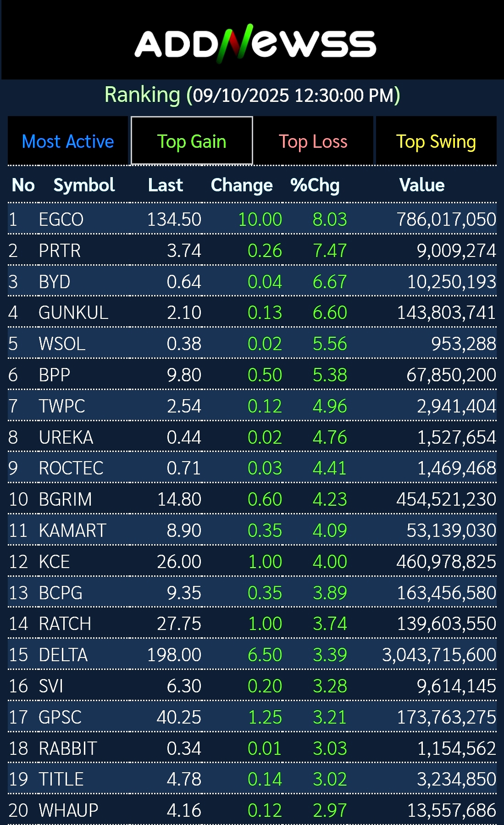Open the EGCO stock symbol

[x=61, y=219]
